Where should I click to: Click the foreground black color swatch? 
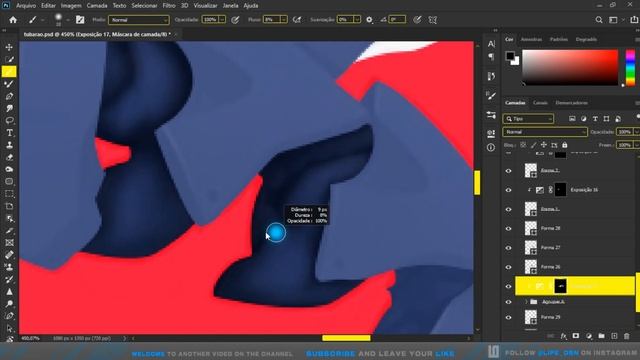tap(510, 56)
